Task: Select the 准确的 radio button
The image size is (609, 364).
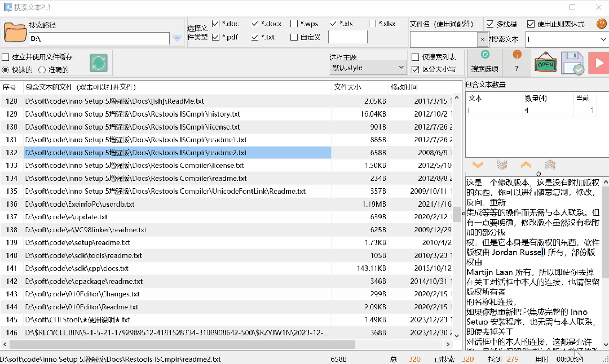Action: click(42, 70)
